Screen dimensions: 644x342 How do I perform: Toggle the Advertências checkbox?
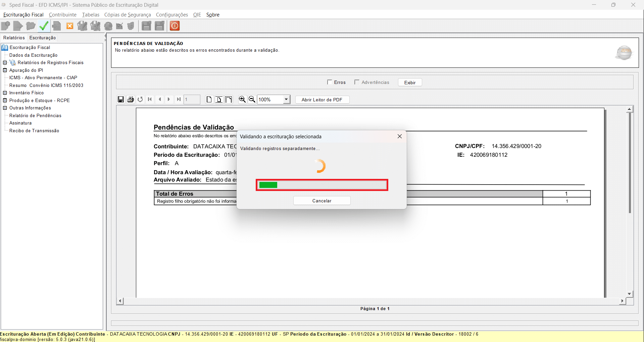[x=357, y=82]
